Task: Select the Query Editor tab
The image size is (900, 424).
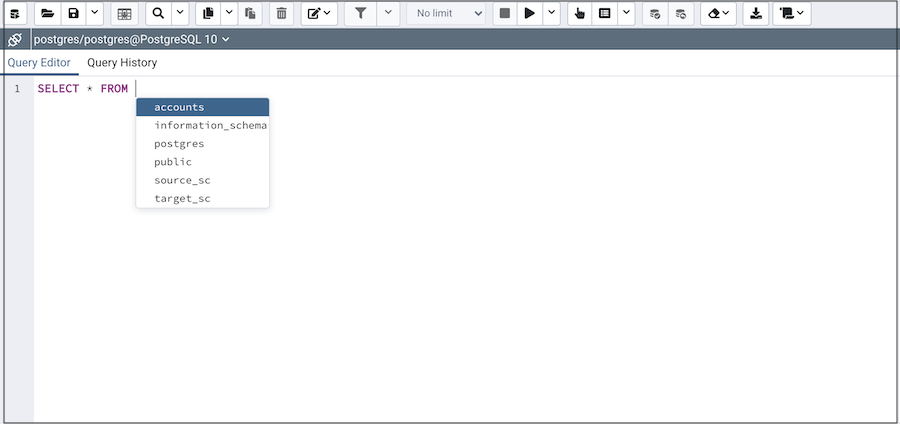Action: point(39,62)
